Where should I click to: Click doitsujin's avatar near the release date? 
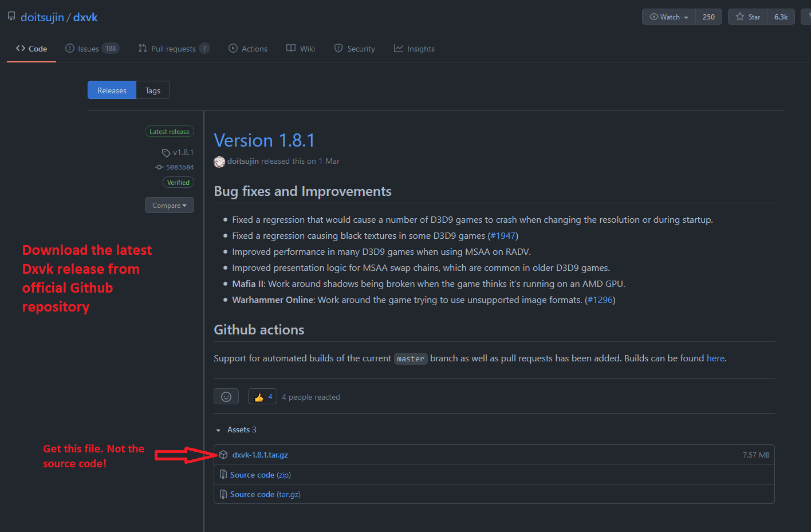pos(219,162)
